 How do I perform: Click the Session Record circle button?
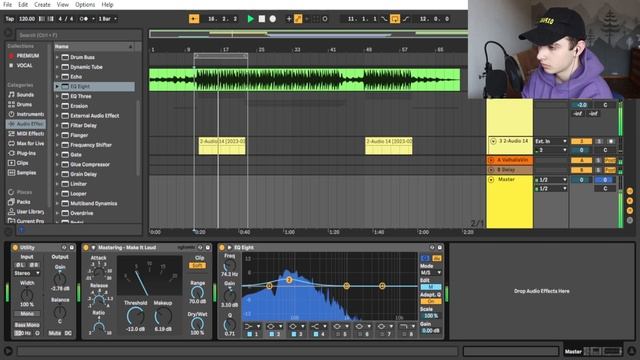325,19
